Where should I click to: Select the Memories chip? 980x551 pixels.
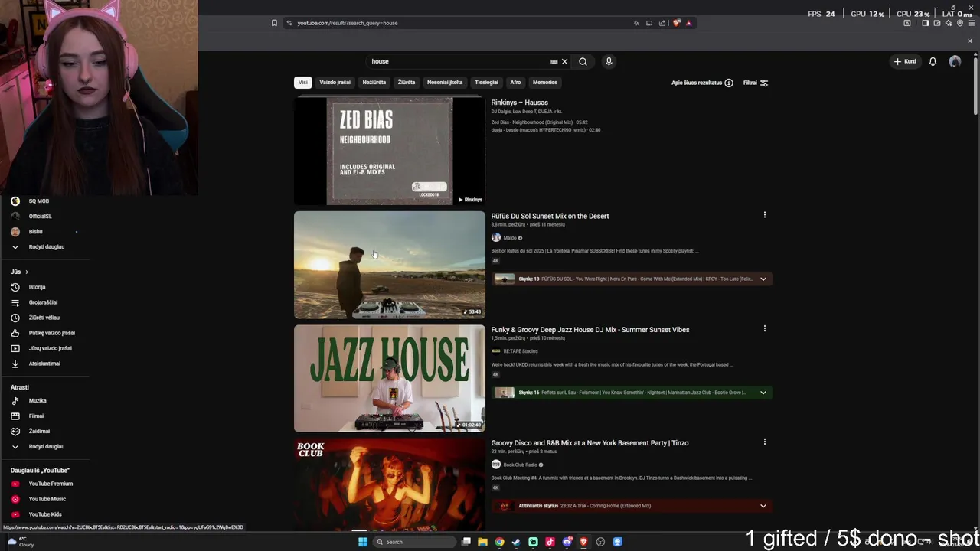point(545,82)
